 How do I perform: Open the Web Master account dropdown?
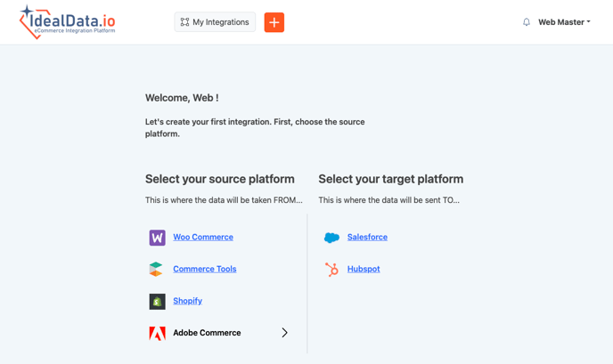(x=563, y=22)
